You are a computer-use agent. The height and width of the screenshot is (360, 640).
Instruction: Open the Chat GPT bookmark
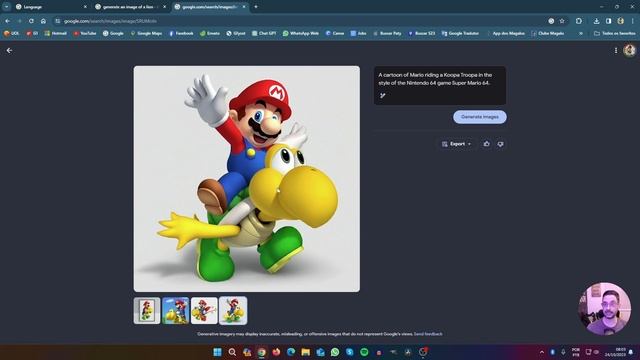coord(264,33)
